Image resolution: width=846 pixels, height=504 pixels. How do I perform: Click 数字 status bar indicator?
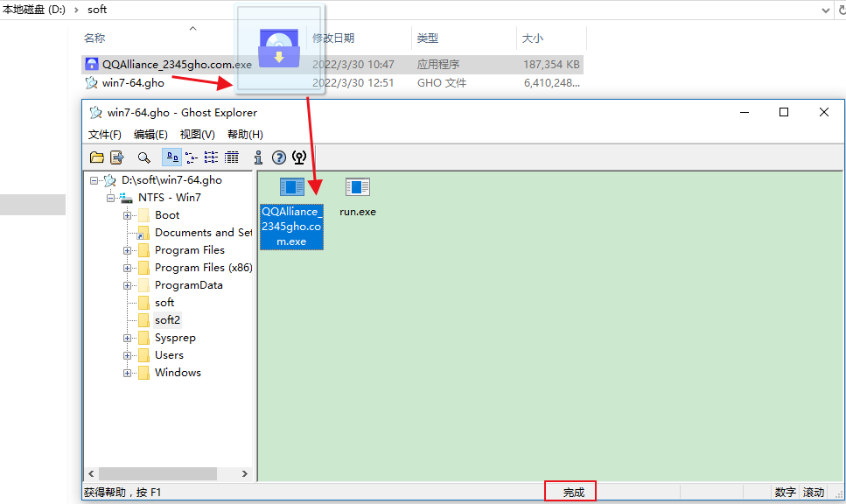pyautogui.click(x=785, y=492)
